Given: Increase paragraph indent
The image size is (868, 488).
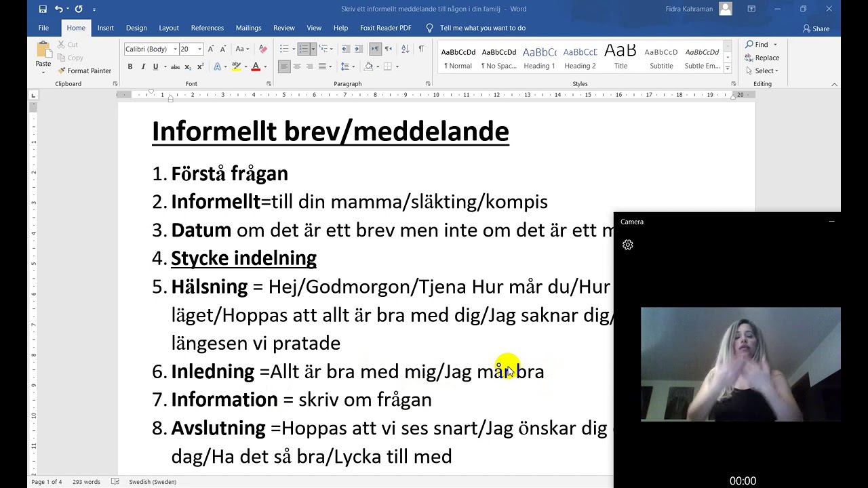Looking at the screenshot, I should (x=358, y=49).
